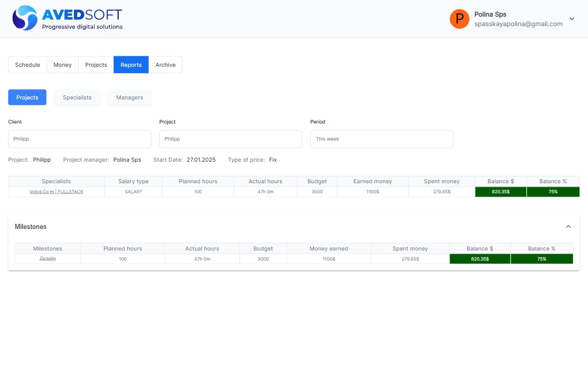This screenshot has height=366, width=588.
Task: Click the Polina Sps username in the header
Action: pos(490,15)
